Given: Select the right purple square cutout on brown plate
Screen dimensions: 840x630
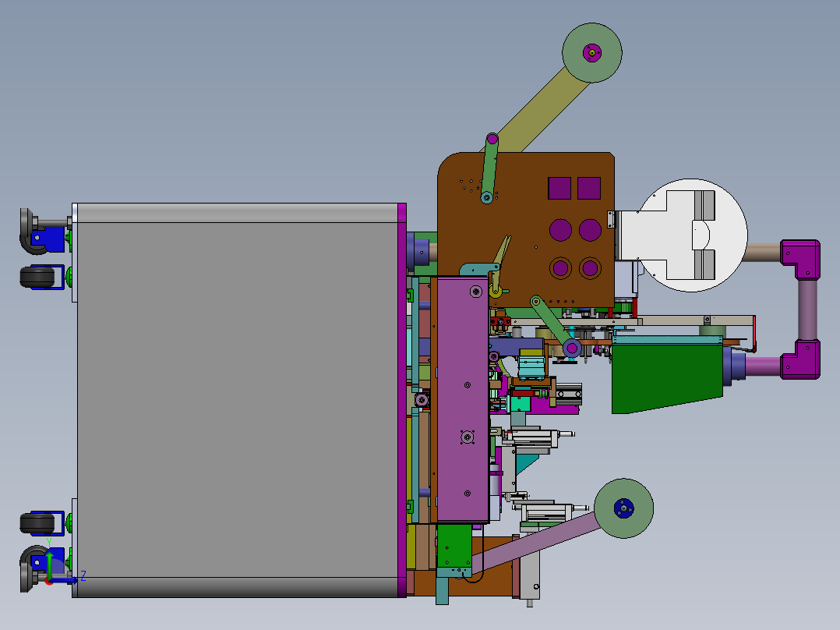Looking at the screenshot, I should [589, 188].
